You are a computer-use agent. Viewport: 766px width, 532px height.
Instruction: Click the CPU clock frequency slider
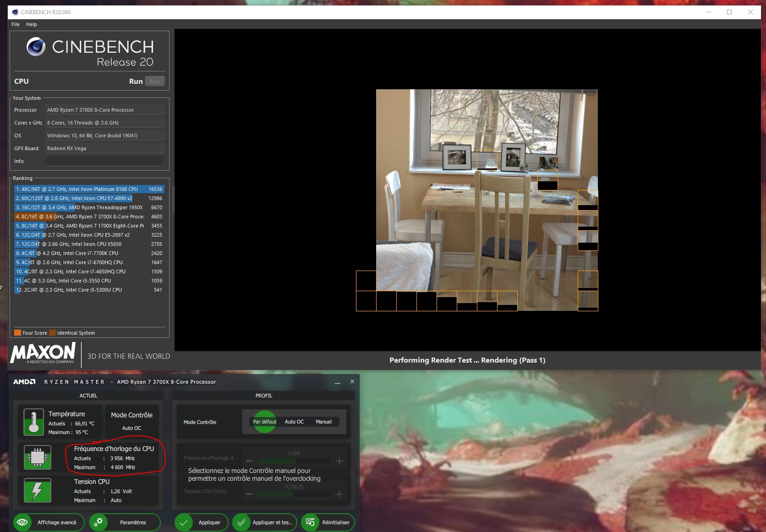(x=294, y=461)
